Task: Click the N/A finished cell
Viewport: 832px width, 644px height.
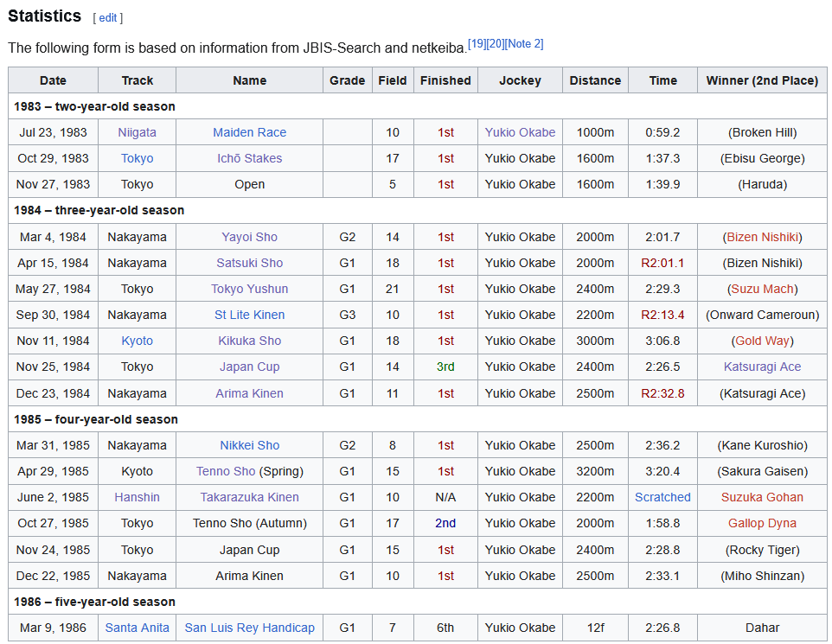Action: (445, 498)
